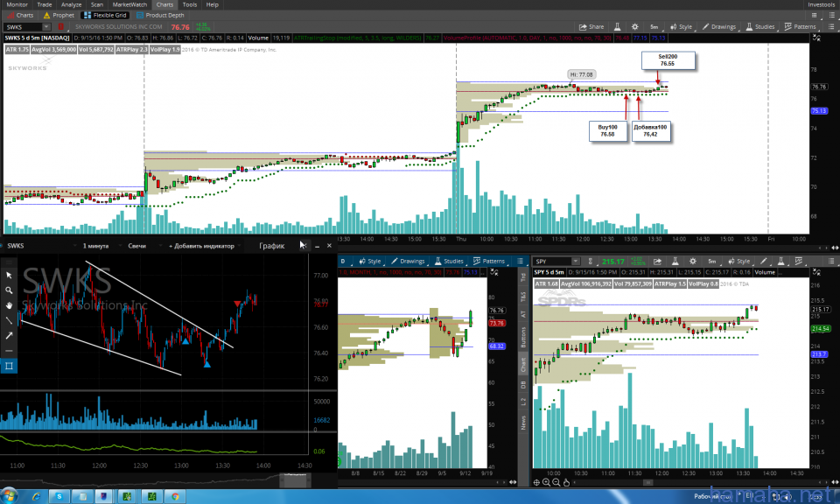Open the Monitor menu tab
This screenshot has height=504, width=840.
click(17, 4)
